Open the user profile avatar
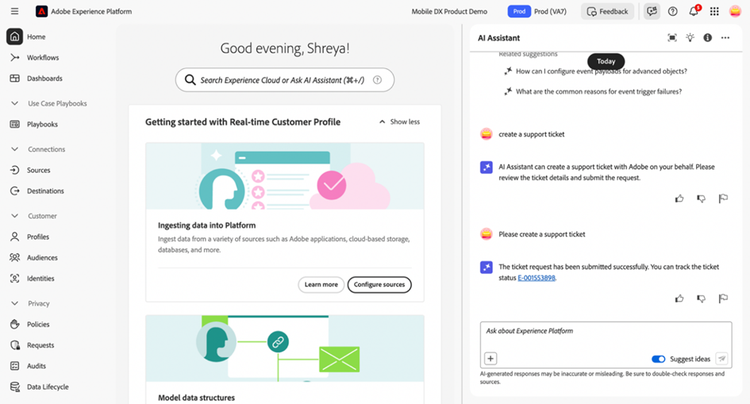The image size is (750, 404). click(735, 11)
